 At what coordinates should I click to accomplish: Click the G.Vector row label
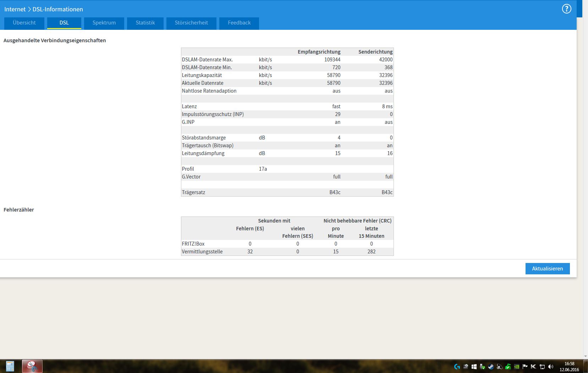191,177
